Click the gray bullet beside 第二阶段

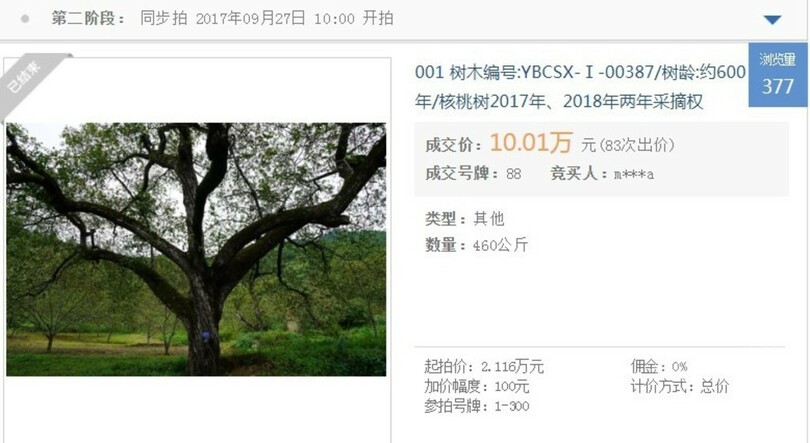(x=24, y=19)
